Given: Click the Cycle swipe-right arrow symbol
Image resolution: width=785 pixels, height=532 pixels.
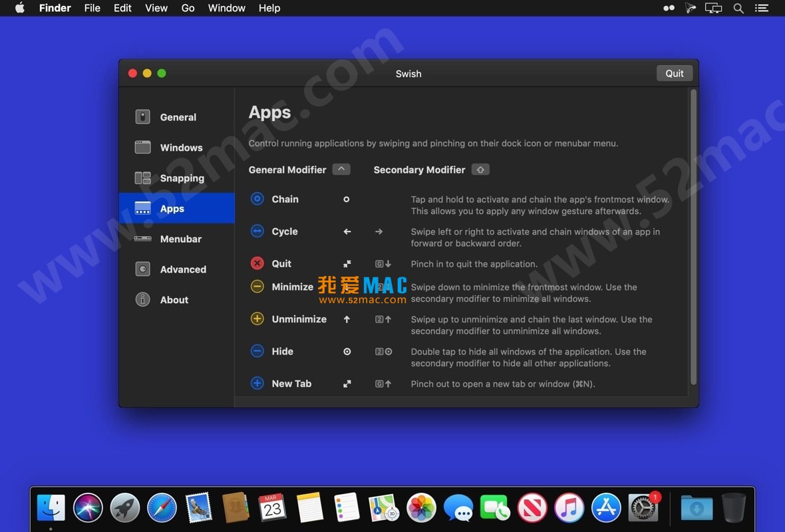Looking at the screenshot, I should (x=379, y=231).
